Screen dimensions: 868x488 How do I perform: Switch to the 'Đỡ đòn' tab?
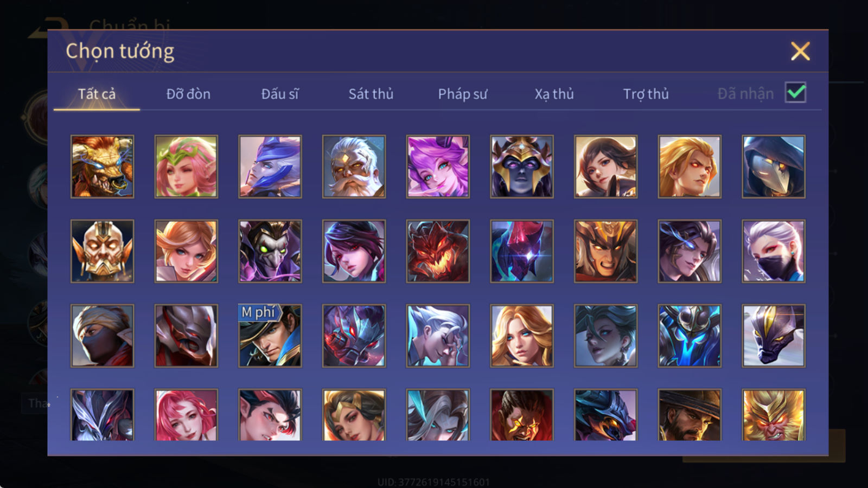coord(188,94)
